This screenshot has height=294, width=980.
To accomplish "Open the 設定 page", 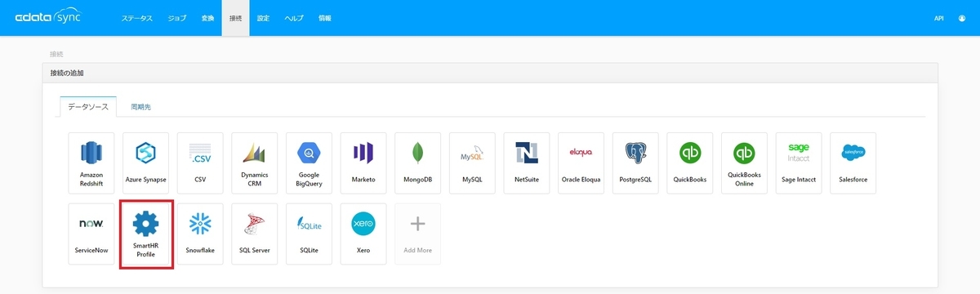I will (263, 17).
